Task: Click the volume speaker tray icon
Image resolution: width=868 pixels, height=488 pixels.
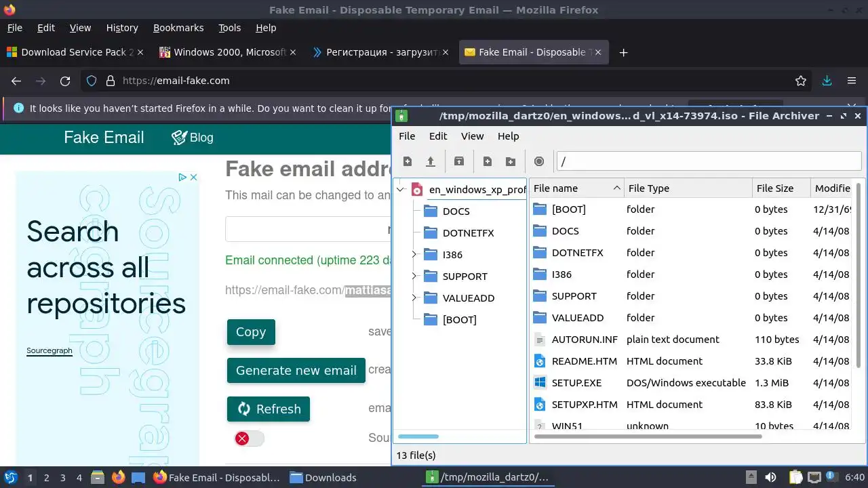Action: point(770,477)
